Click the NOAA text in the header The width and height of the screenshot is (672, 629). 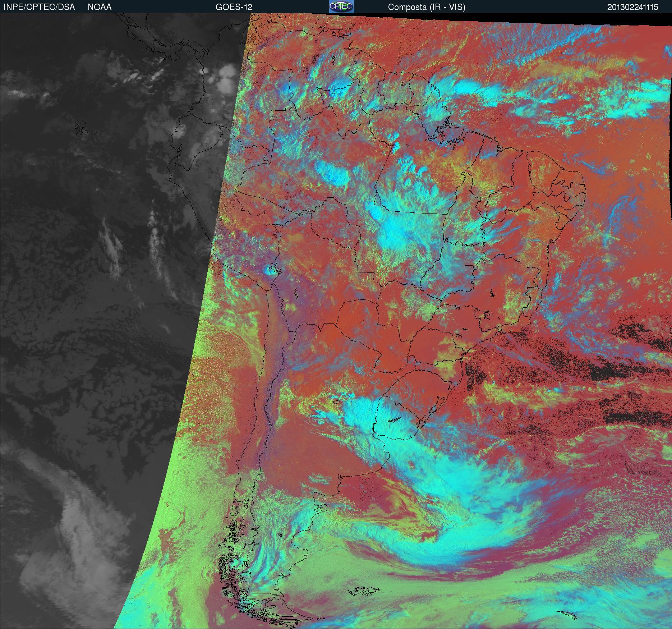click(x=100, y=7)
